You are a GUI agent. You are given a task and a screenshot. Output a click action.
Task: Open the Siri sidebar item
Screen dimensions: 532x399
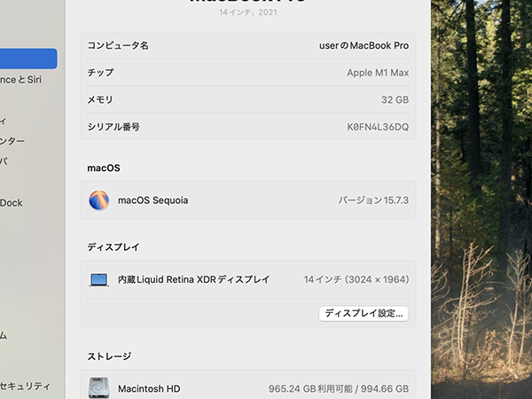[24, 79]
